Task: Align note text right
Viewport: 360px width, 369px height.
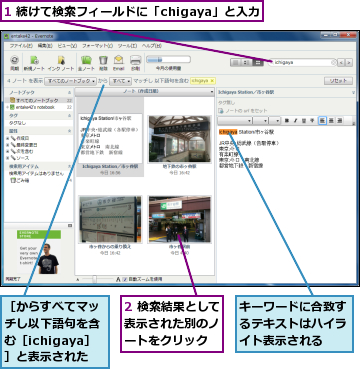Action: tap(340, 121)
